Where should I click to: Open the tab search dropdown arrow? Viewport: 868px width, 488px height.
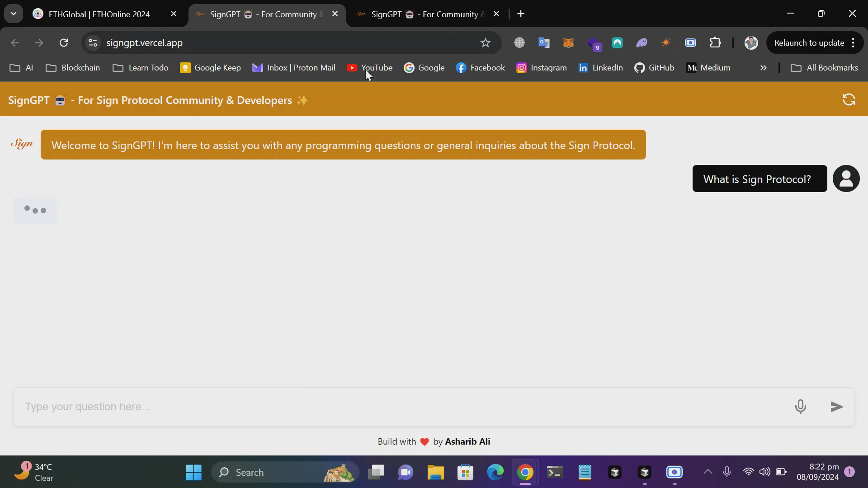click(x=14, y=14)
